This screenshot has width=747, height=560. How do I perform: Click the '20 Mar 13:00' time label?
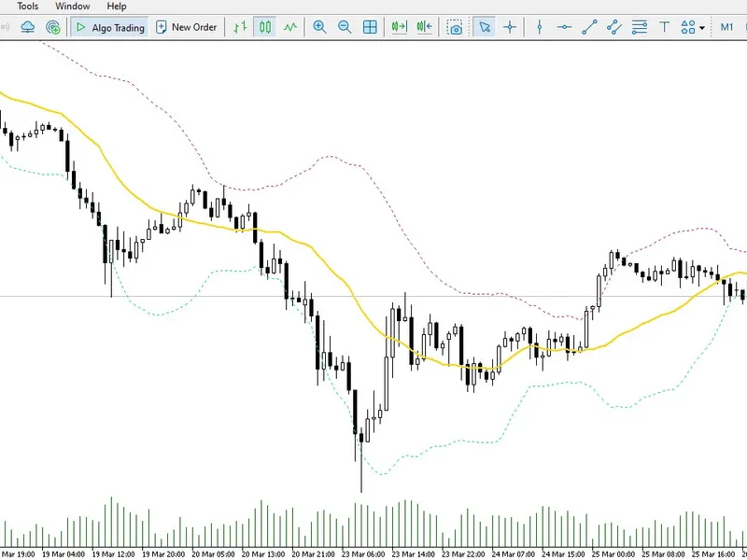pyautogui.click(x=263, y=554)
